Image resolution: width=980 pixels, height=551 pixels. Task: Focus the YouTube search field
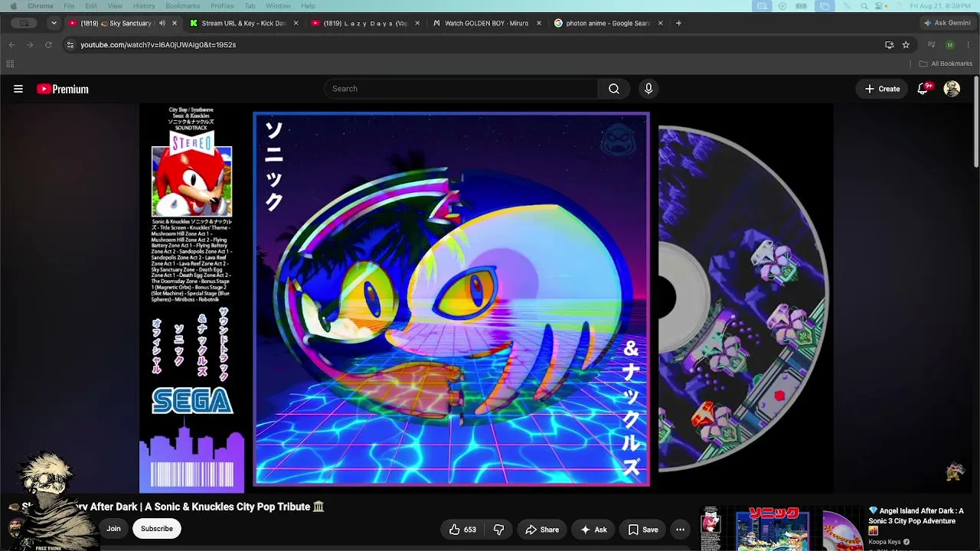click(x=461, y=89)
